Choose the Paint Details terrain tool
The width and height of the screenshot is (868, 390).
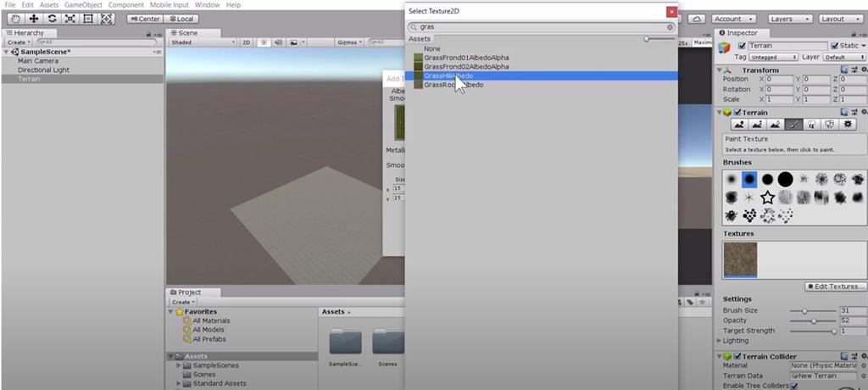(x=829, y=125)
